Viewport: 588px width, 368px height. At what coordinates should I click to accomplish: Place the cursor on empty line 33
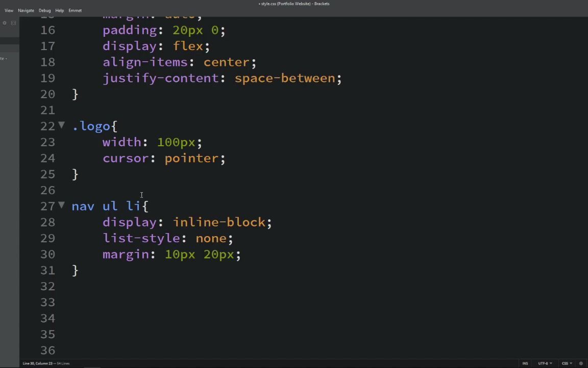click(x=102, y=302)
